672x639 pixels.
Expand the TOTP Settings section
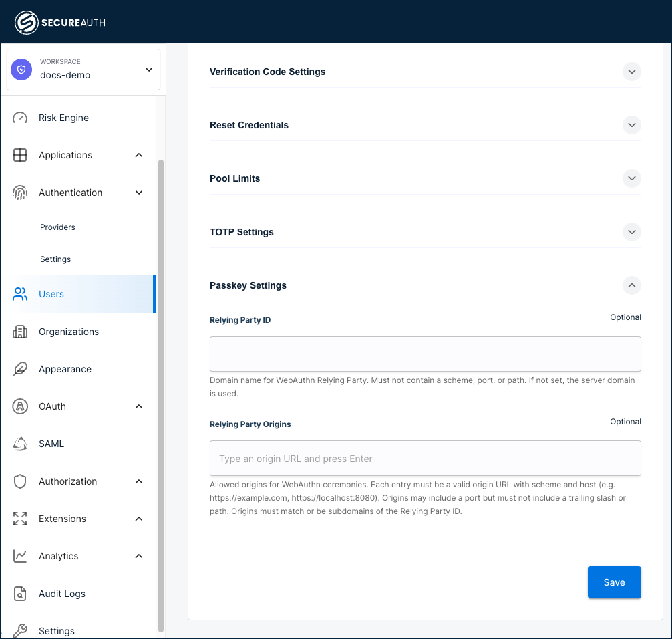pyautogui.click(x=631, y=232)
